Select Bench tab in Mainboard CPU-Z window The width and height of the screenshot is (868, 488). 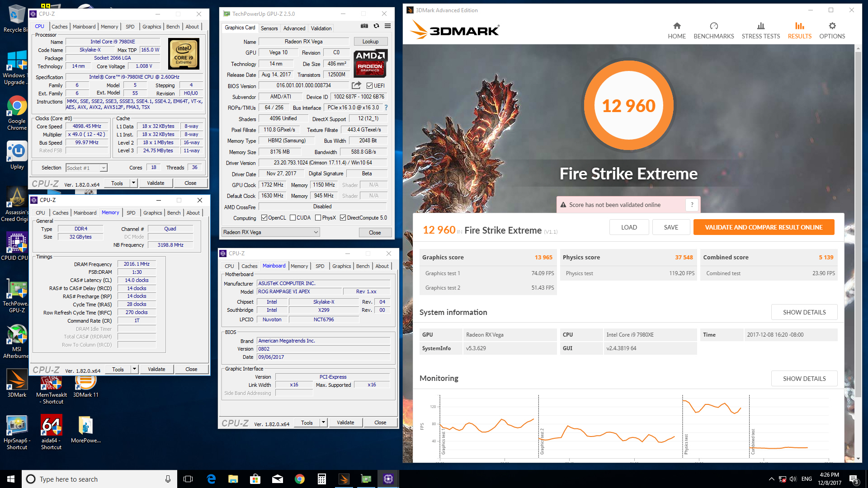point(363,266)
